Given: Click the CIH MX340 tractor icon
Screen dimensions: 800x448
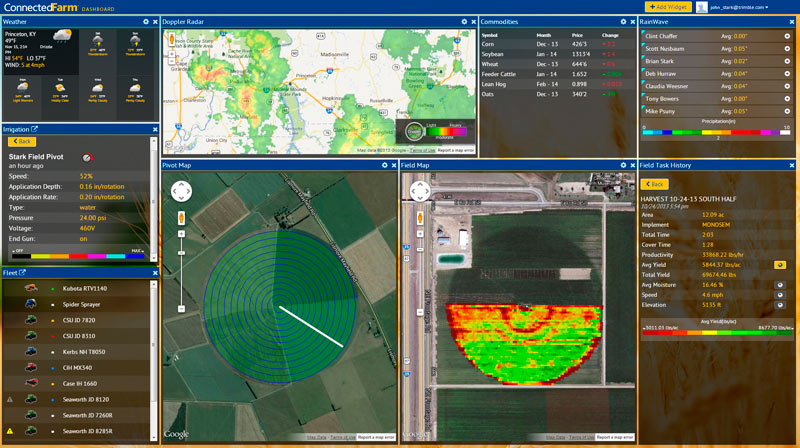Looking at the screenshot, I should tap(31, 367).
